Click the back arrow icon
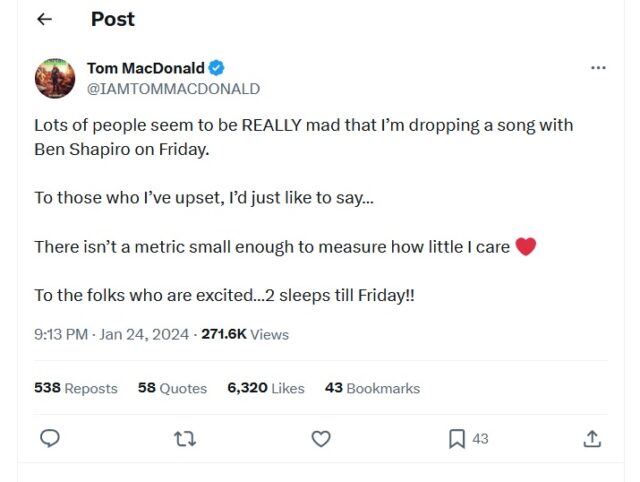 (x=44, y=20)
